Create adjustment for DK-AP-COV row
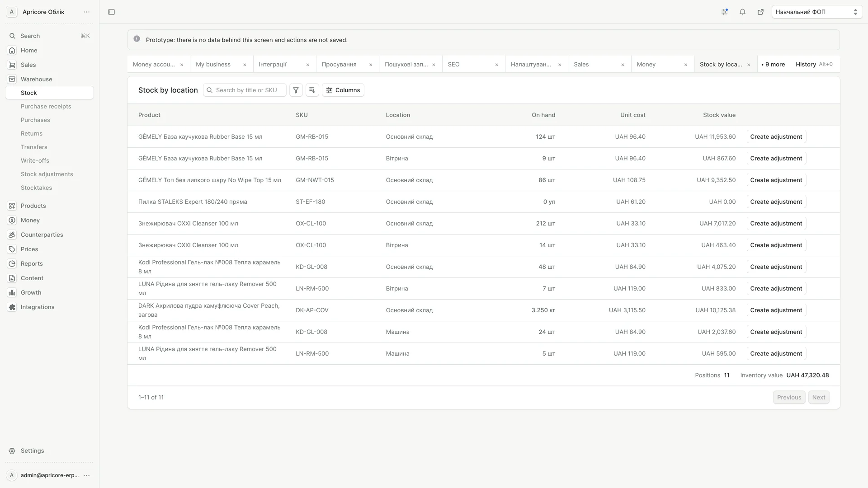Viewport: 868px width, 488px height. [x=776, y=310]
